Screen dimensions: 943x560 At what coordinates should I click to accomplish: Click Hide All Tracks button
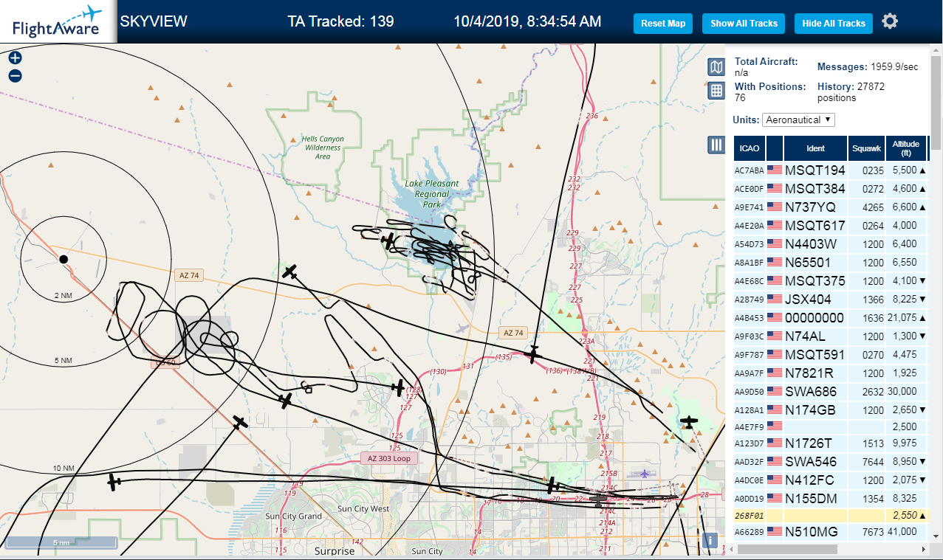click(834, 24)
